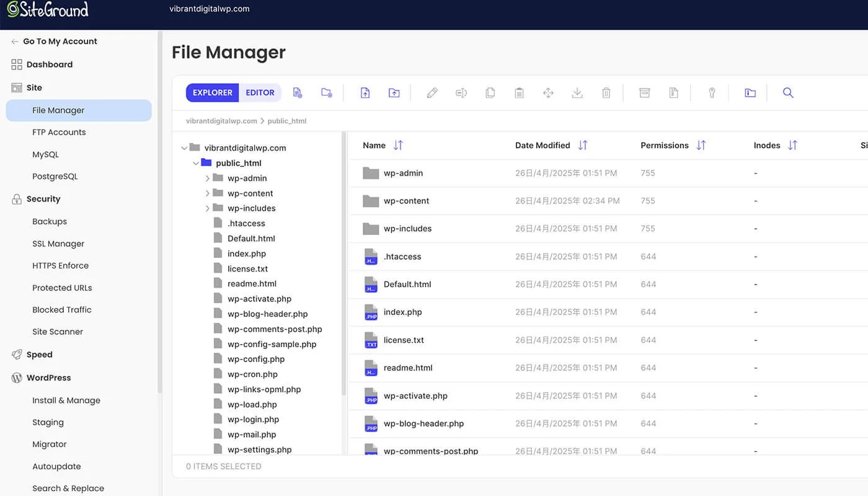The width and height of the screenshot is (868, 496).
Task: Click the File Upload toolbar icon
Action: pyautogui.click(x=365, y=93)
